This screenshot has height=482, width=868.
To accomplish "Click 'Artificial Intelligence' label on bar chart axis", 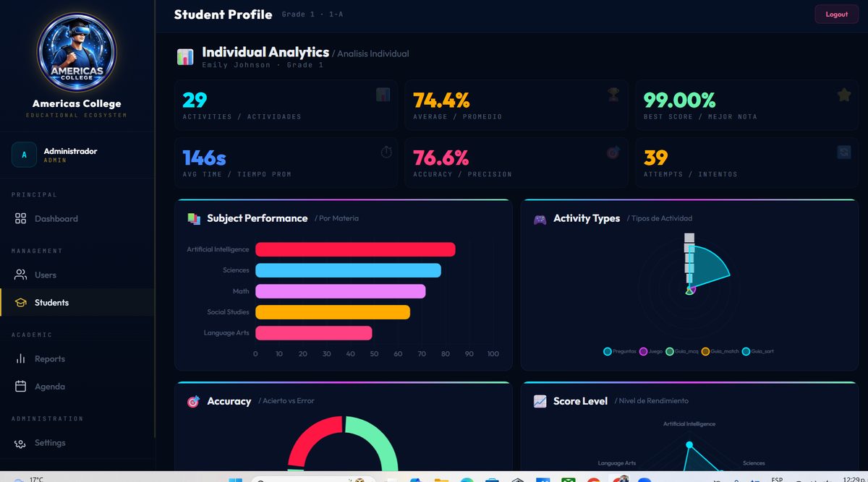I will [x=218, y=249].
